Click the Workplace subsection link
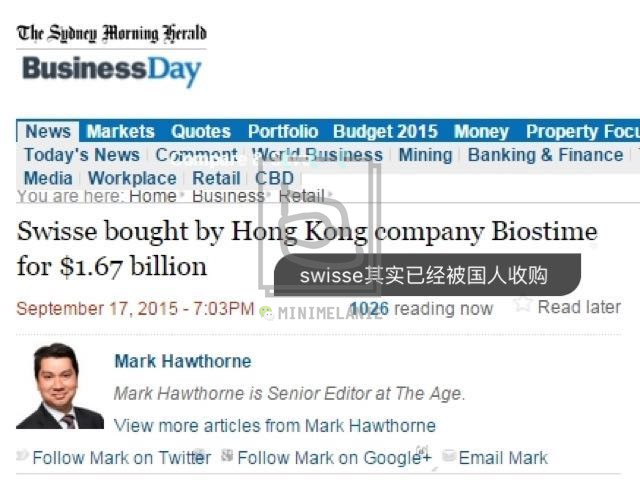Screen dimensions: 640x492 click(x=132, y=178)
